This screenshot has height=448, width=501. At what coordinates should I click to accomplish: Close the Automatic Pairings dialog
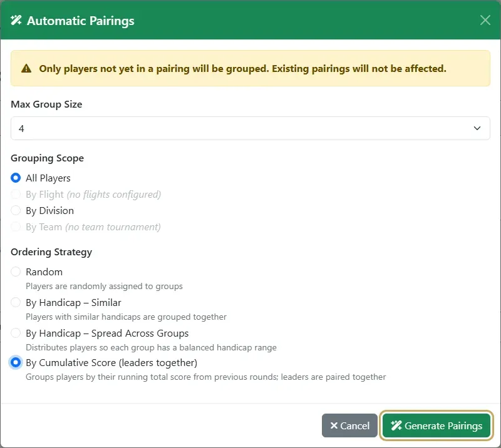(x=485, y=20)
